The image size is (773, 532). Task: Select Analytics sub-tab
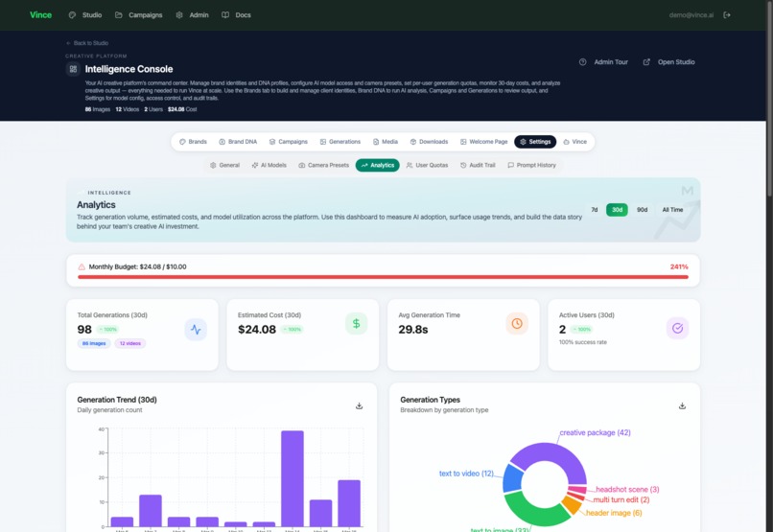pos(377,166)
